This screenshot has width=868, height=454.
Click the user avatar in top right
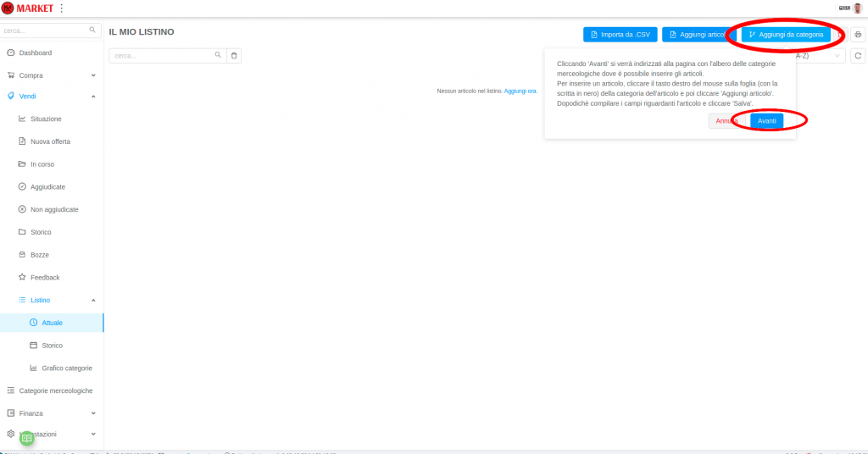(x=858, y=8)
